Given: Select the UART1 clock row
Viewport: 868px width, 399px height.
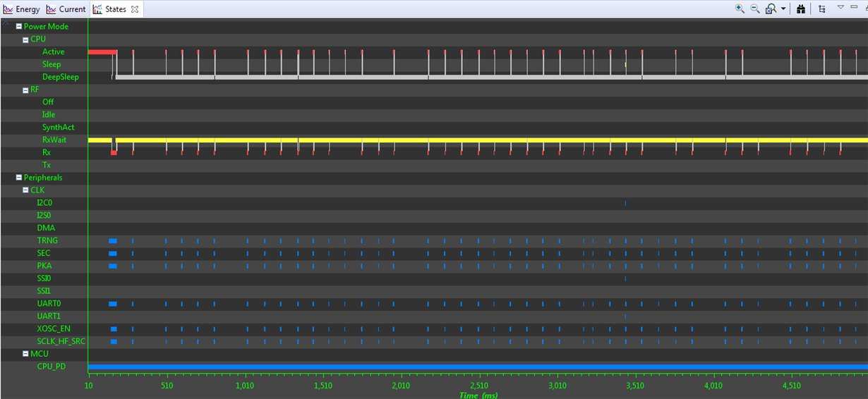Looking at the screenshot, I should [49, 317].
